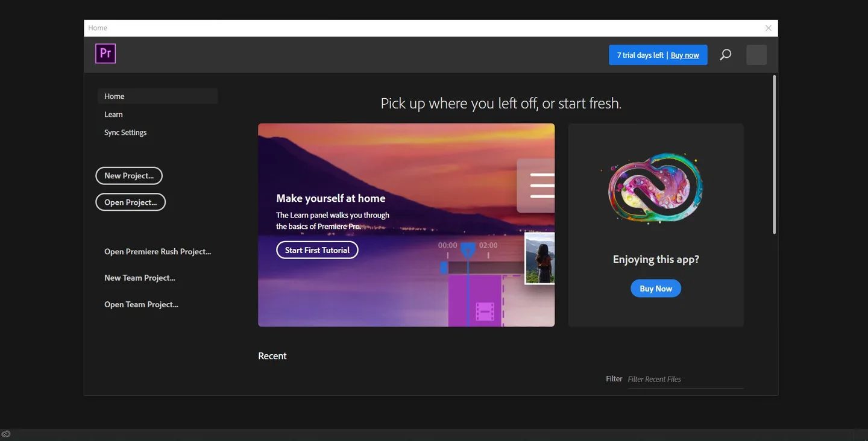The height and width of the screenshot is (441, 868).
Task: Select Home in the sidebar
Action: 157,96
